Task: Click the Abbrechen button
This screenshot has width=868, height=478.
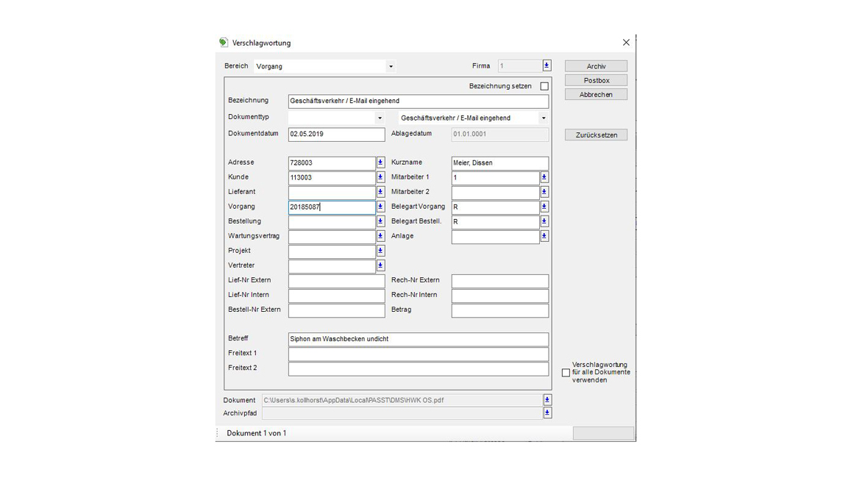Action: [596, 94]
